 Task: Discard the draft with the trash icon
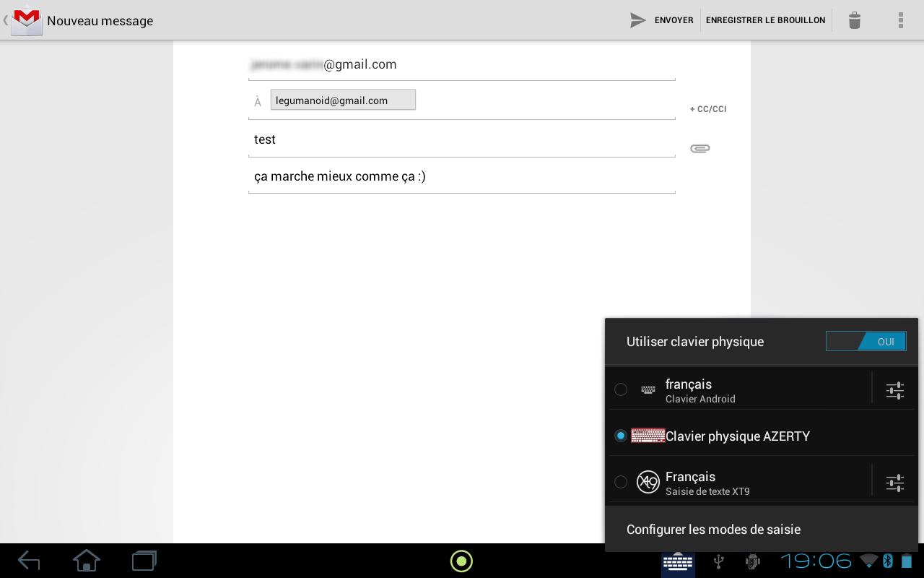pos(855,20)
